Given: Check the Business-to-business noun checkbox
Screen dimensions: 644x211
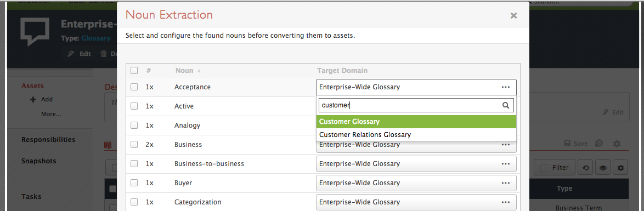Looking at the screenshot, I should pos(134,164).
